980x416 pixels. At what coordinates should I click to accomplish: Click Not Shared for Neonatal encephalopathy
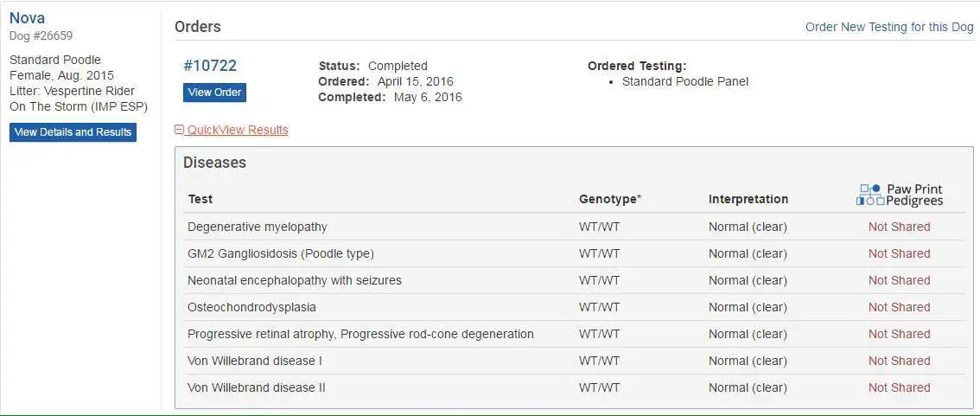900,280
